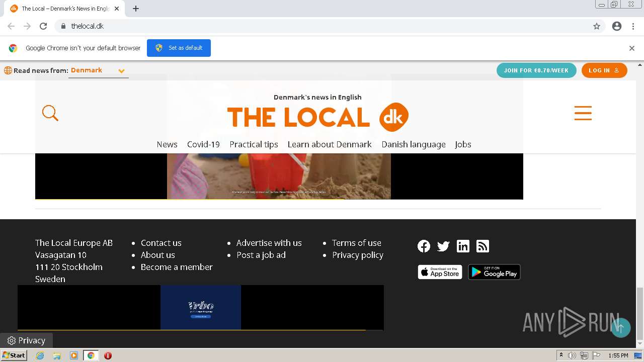Close The Local browser tab
The image size is (644, 362).
117,9
